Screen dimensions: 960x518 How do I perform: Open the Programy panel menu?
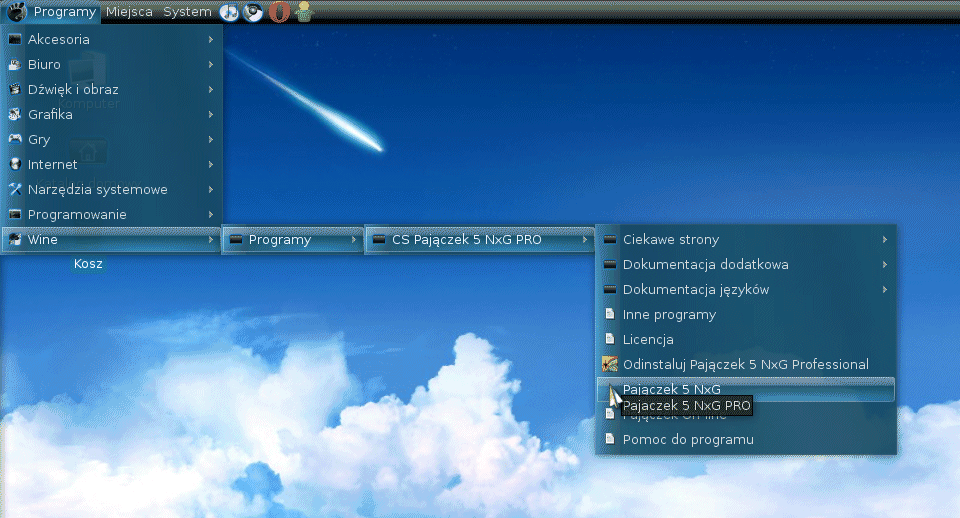point(51,12)
